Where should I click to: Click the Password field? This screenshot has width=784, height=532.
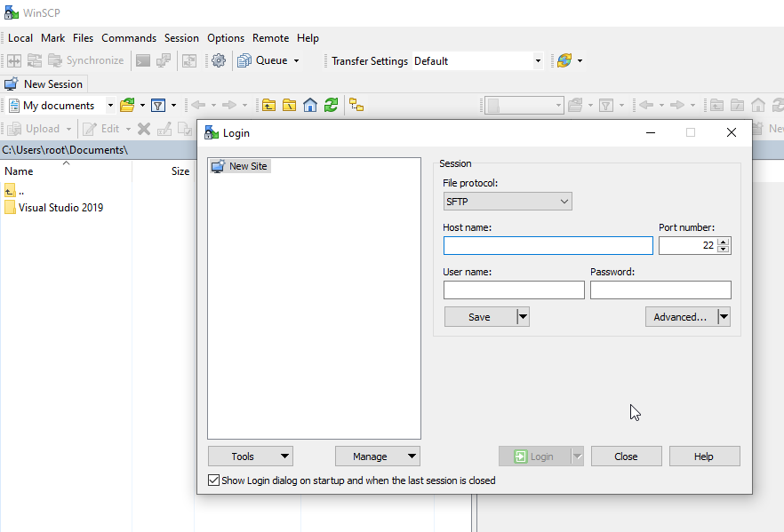[660, 290]
